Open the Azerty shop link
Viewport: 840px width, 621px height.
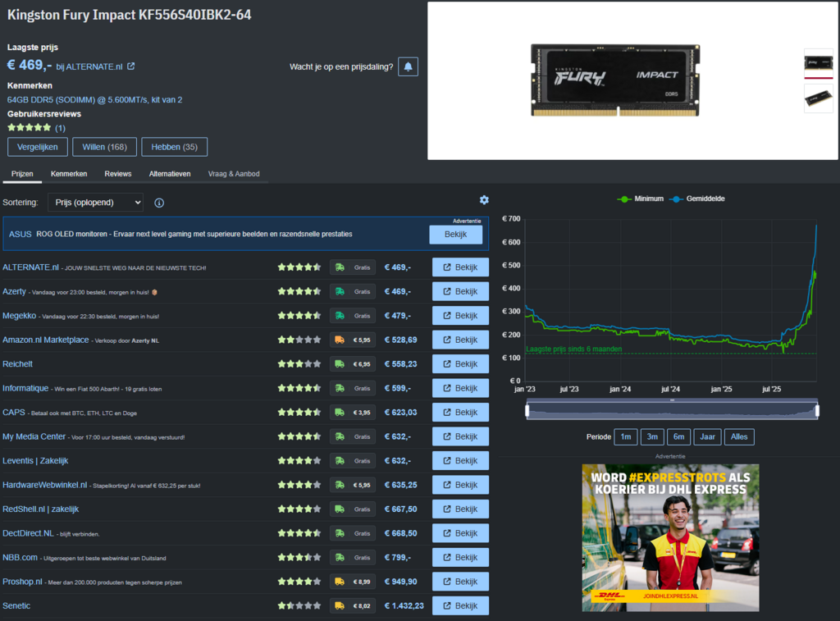click(14, 291)
